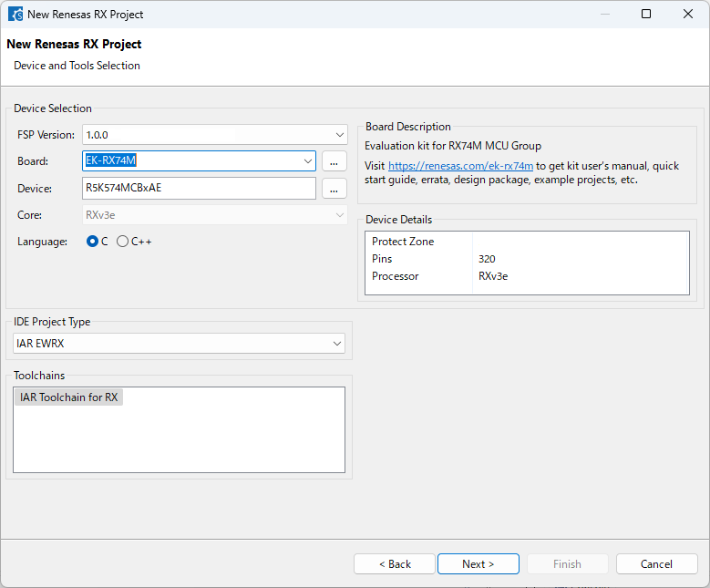Click the browse button next to Device

click(334, 189)
